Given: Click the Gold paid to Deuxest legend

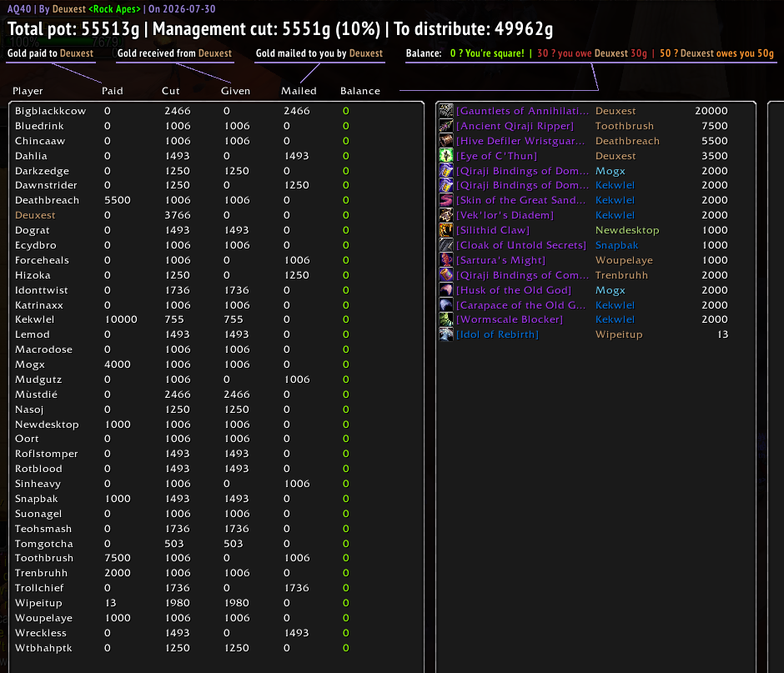Looking at the screenshot, I should (x=51, y=53).
